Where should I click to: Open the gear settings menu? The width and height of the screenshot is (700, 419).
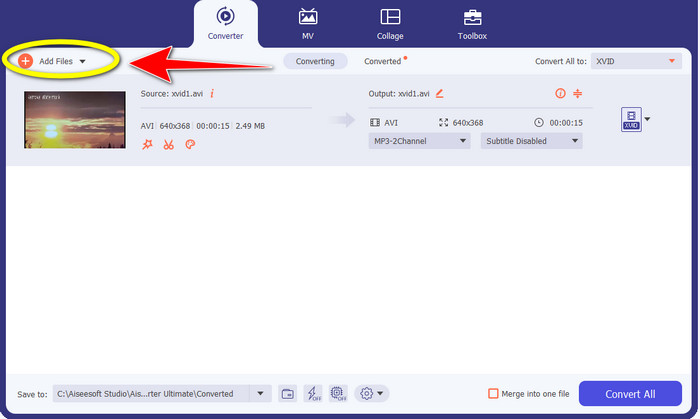point(371,394)
